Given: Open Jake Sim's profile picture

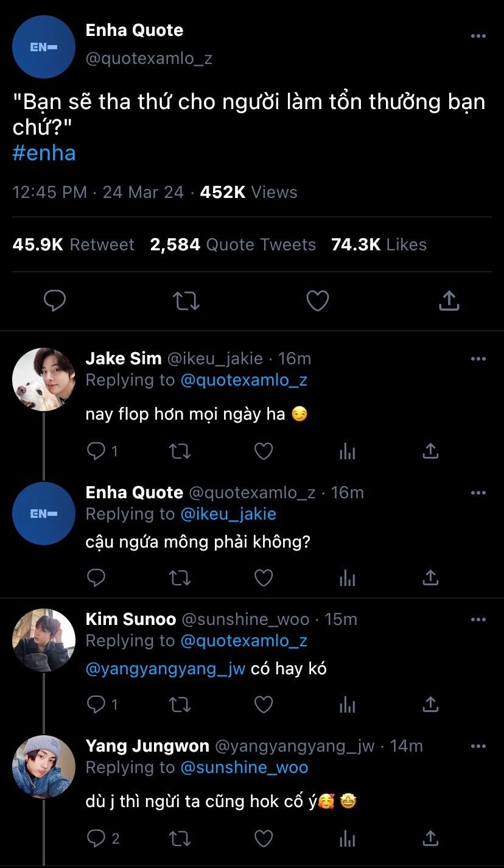Looking at the screenshot, I should 44,379.
